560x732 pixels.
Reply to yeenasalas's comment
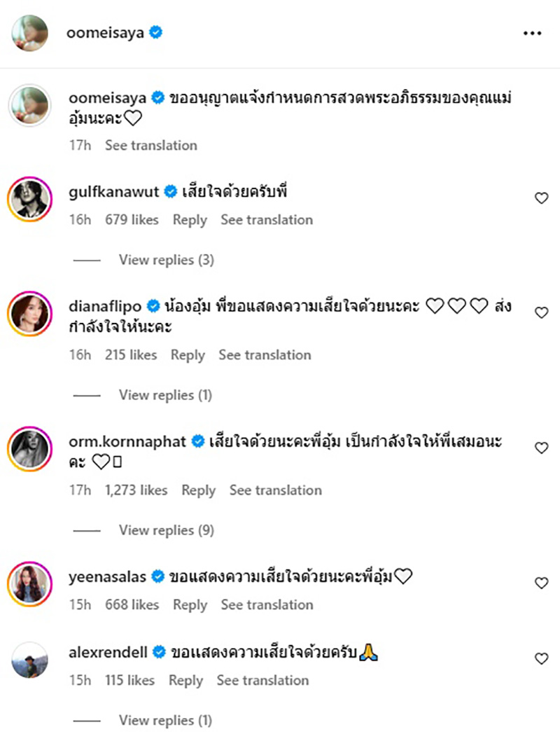click(x=190, y=605)
